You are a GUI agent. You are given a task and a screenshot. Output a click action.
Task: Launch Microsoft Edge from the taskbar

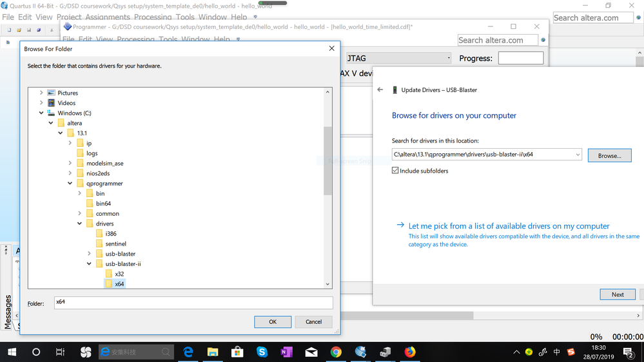pyautogui.click(x=188, y=352)
